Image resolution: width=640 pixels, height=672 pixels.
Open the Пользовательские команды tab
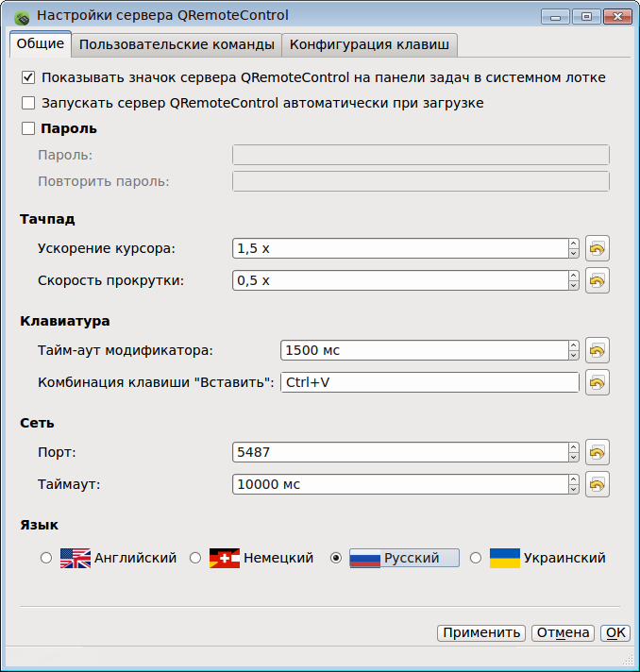[x=177, y=45]
